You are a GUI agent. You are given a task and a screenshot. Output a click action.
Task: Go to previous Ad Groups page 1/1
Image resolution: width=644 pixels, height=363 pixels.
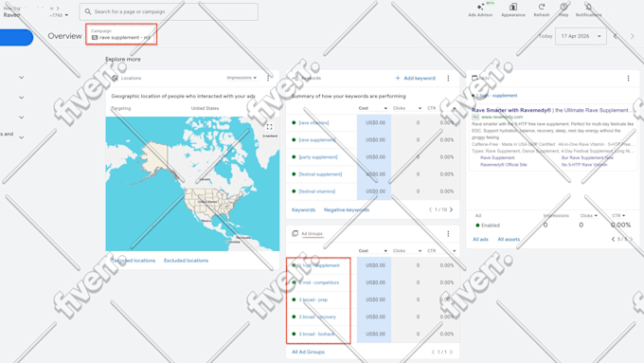tap(433, 352)
